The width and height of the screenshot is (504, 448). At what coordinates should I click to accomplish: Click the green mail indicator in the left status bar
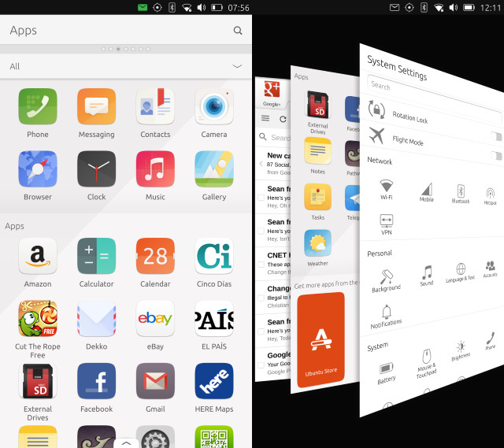point(143,7)
